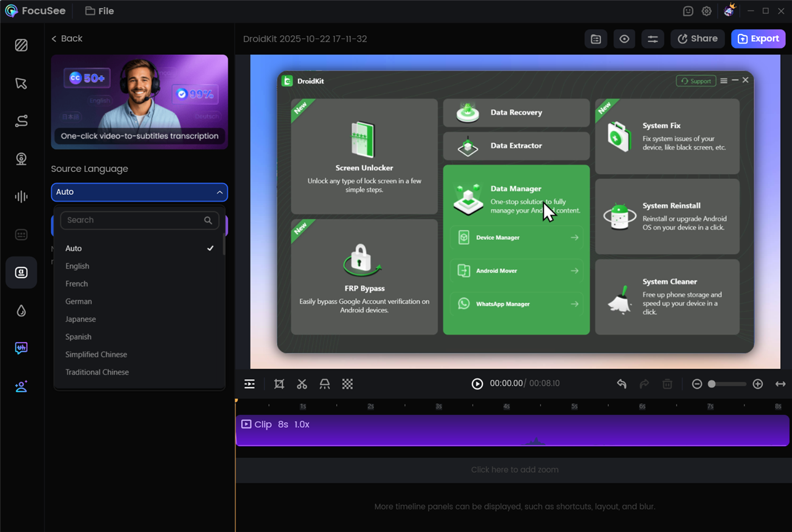Click the language Search input field
Viewport: 792px width, 532px height.
tap(133, 220)
